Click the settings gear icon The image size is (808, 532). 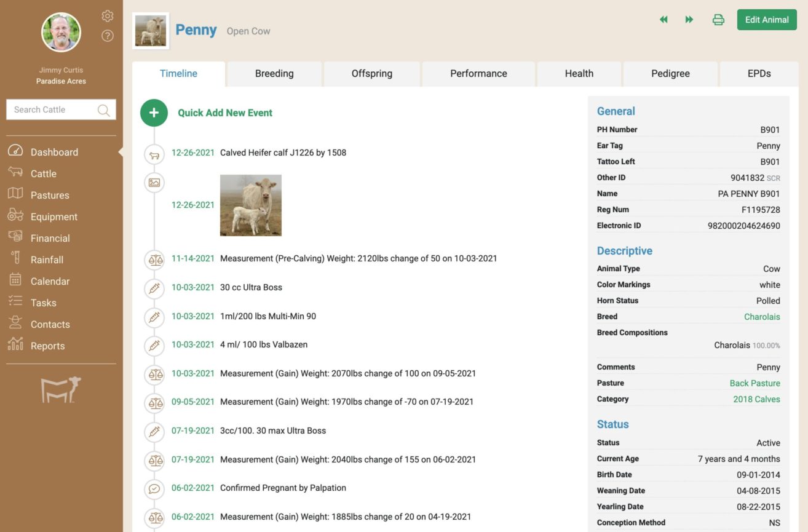point(108,16)
